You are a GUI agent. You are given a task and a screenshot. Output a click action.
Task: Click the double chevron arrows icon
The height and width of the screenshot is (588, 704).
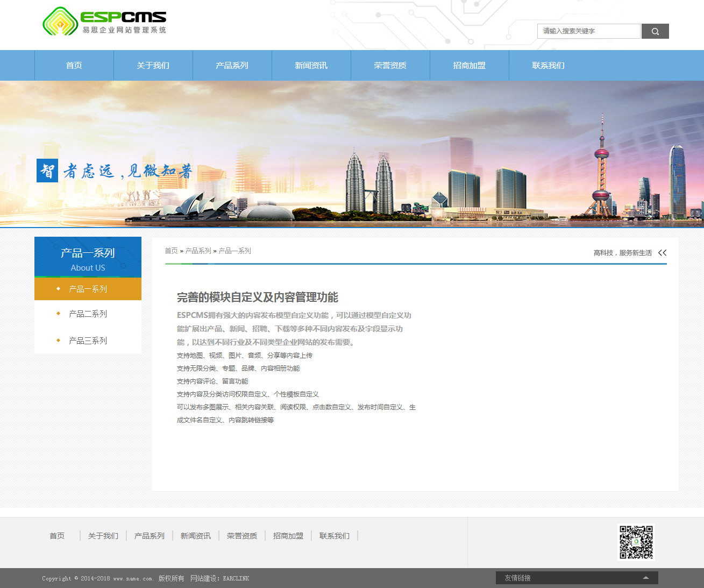tap(662, 253)
